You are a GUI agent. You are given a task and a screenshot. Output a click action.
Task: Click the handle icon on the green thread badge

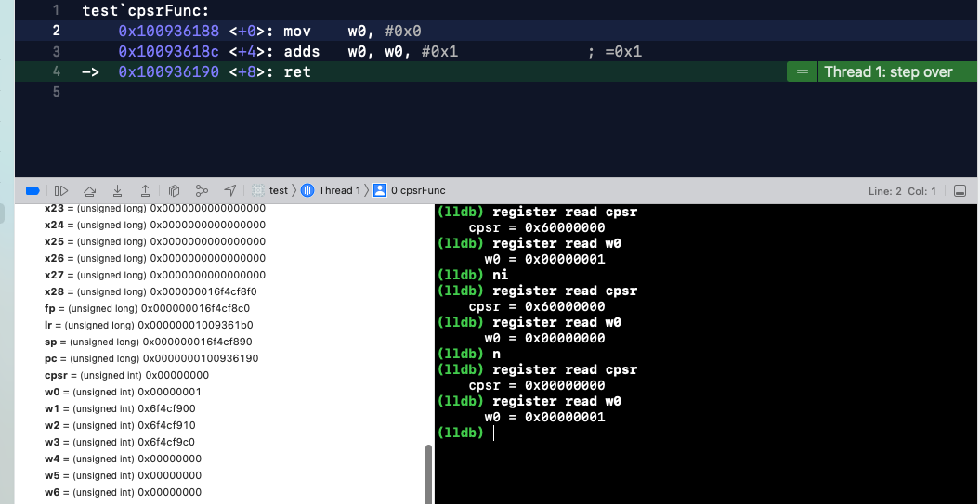(x=801, y=71)
